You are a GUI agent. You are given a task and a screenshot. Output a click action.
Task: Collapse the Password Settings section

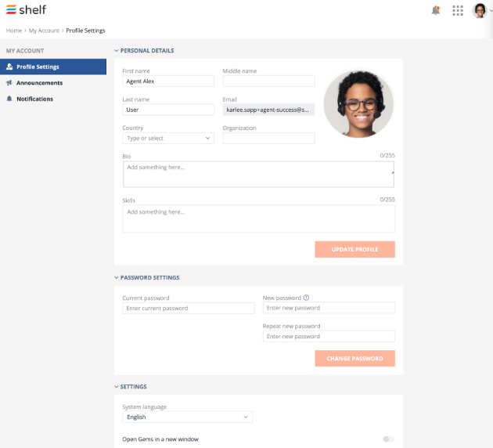click(117, 277)
